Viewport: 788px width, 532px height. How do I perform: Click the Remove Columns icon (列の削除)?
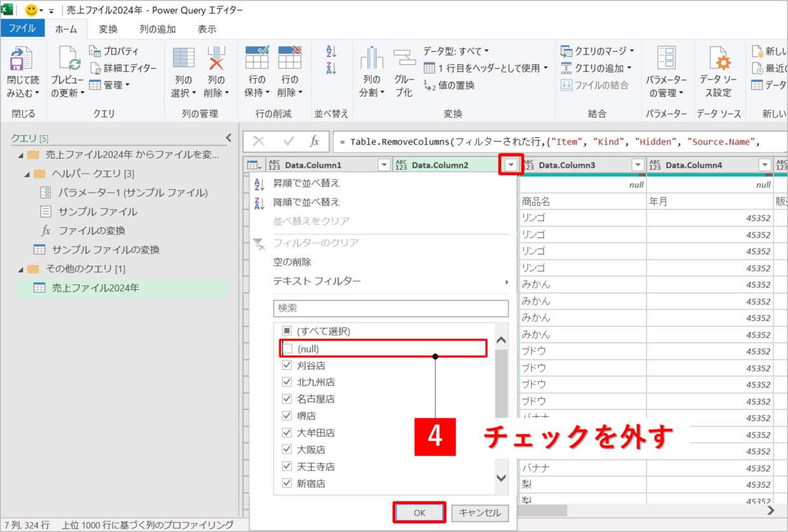coord(216,58)
